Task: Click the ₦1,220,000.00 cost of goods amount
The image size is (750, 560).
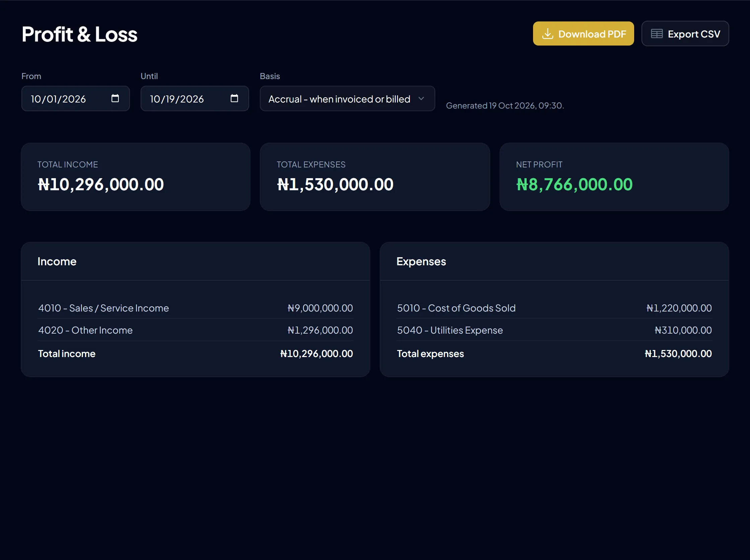Action: (679, 308)
